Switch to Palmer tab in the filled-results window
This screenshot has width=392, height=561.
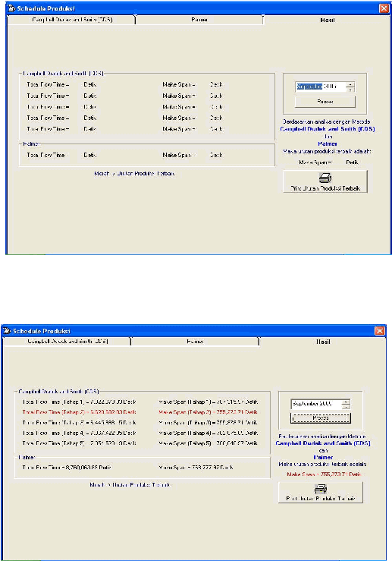195,342
